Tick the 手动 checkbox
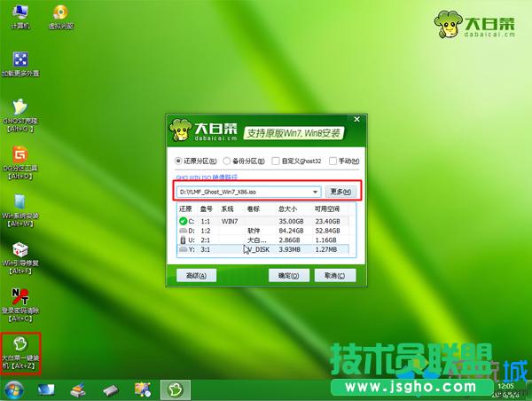 pyautogui.click(x=332, y=161)
